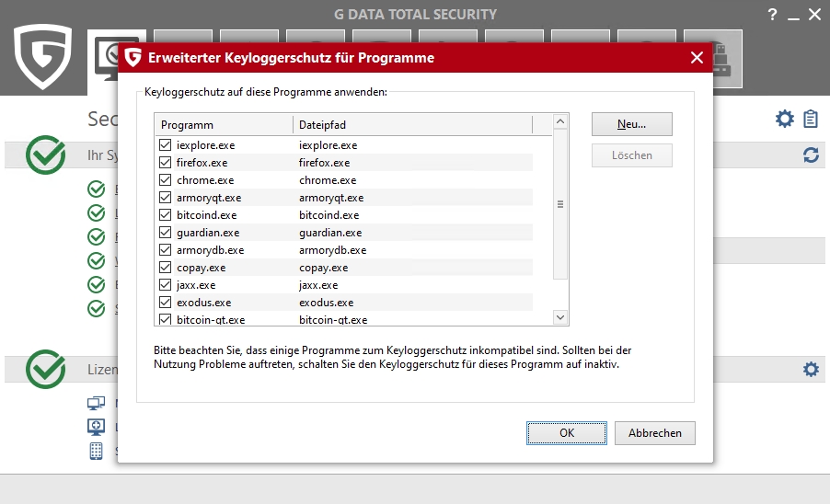Select the firefox.exe Dateipfad cell

click(x=324, y=163)
